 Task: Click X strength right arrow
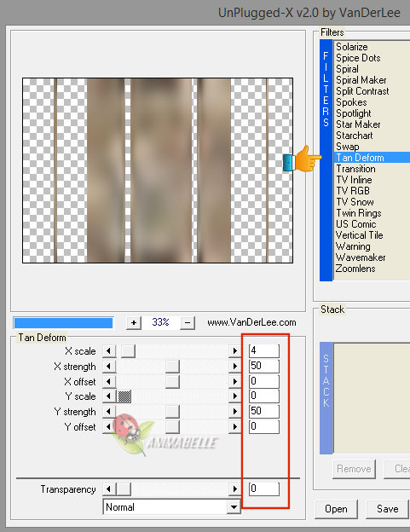234,366
